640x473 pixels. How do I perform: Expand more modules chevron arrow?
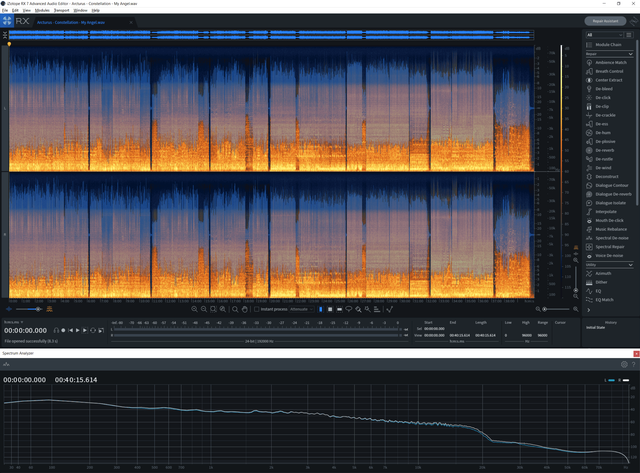(589, 310)
